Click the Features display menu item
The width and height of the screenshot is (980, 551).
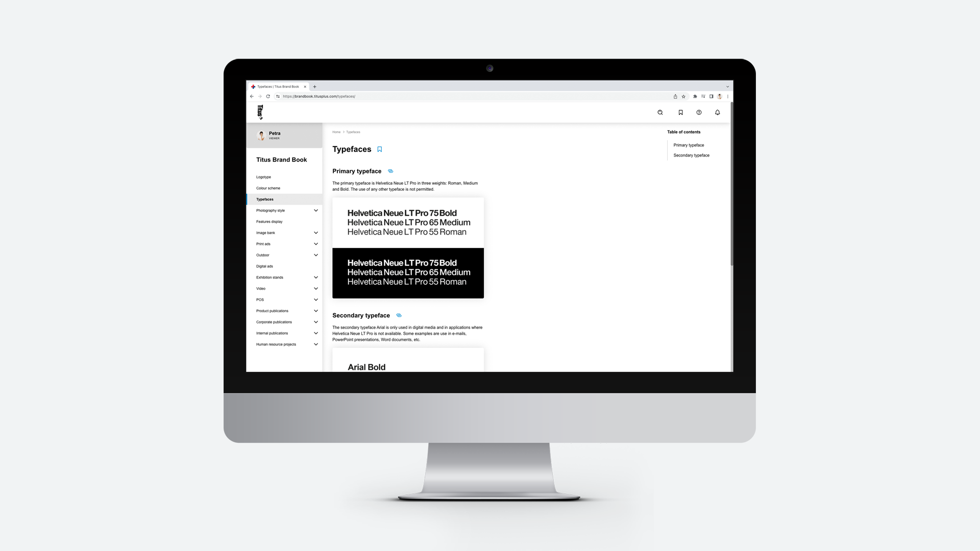[x=269, y=221]
